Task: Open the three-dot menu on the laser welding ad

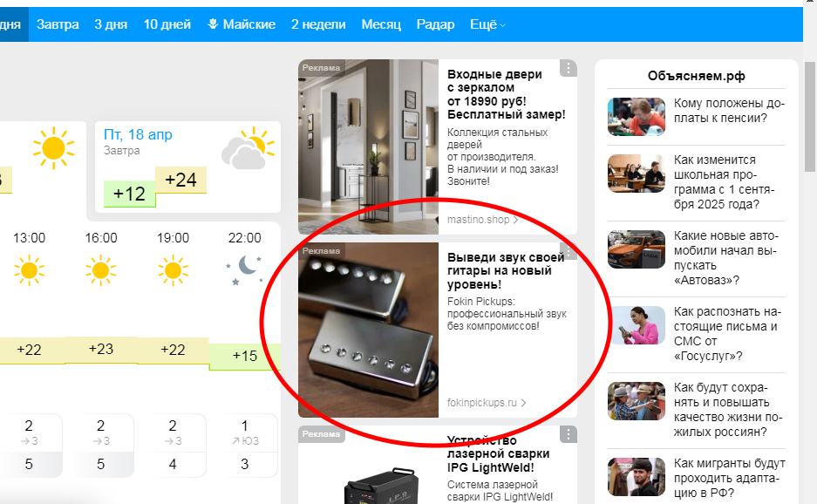Action: coord(568,434)
